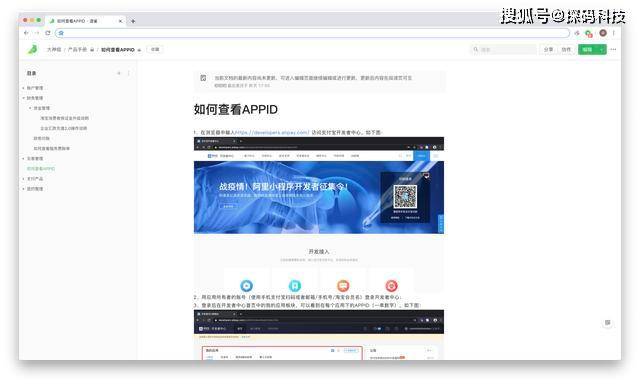Select the highlighted green 如何查看APPID sidebar entry
This screenshot has width=640, height=385.
click(x=41, y=169)
